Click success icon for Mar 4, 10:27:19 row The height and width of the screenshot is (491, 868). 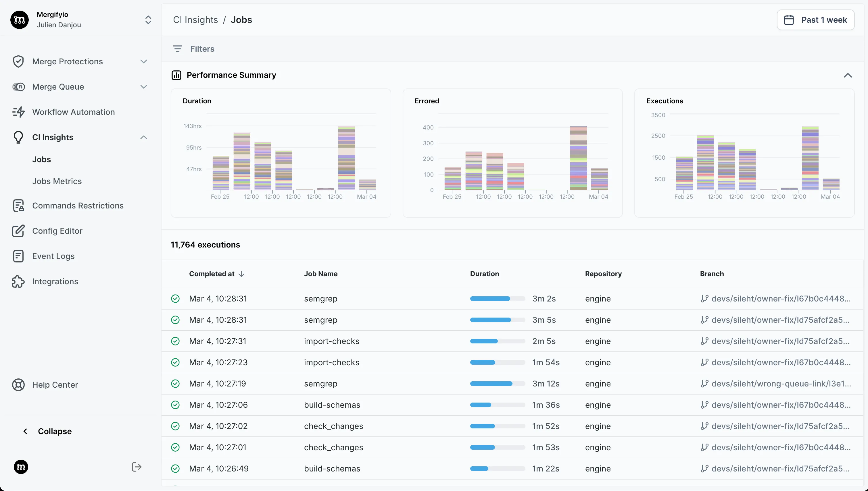(x=175, y=384)
